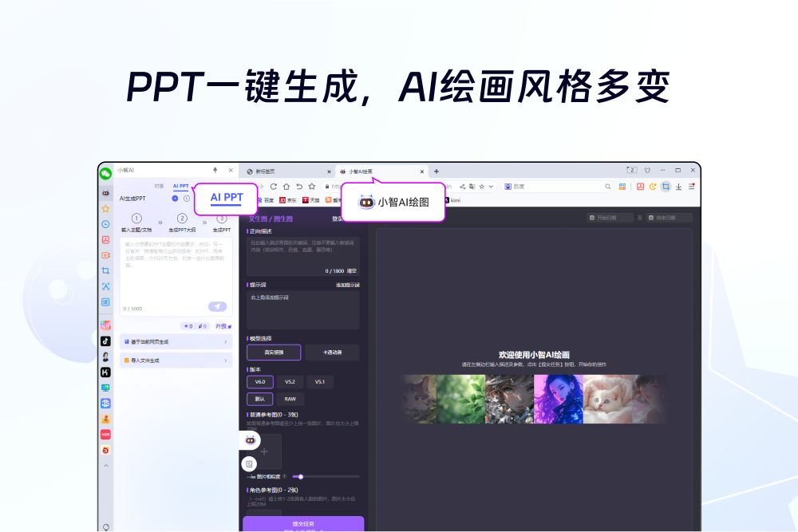Screen dimensions: 798x532
Task: Switch to the 对话 tab
Action: point(160,186)
